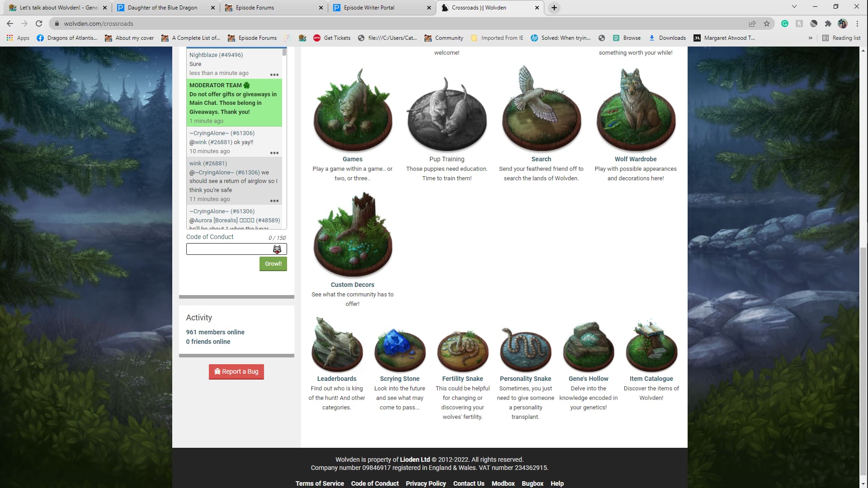Viewport: 868px width, 488px height.
Task: Open the Modbox footer link
Action: (503, 483)
